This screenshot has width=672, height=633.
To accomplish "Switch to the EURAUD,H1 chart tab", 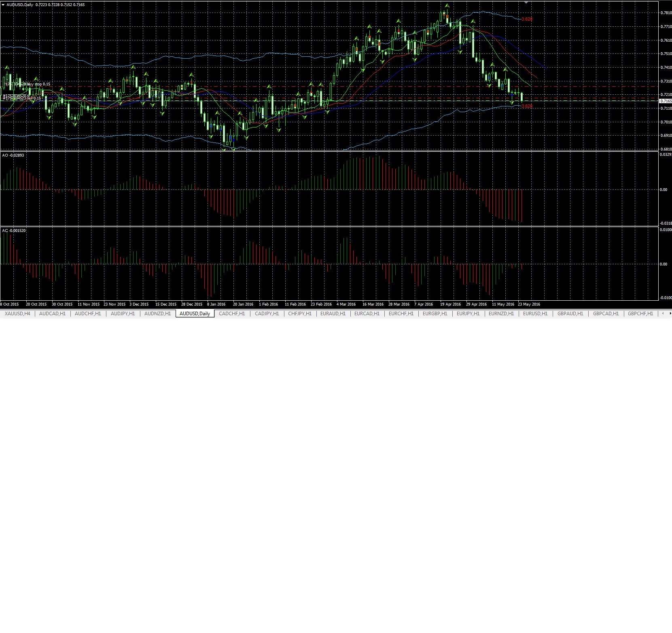I will tap(333, 314).
